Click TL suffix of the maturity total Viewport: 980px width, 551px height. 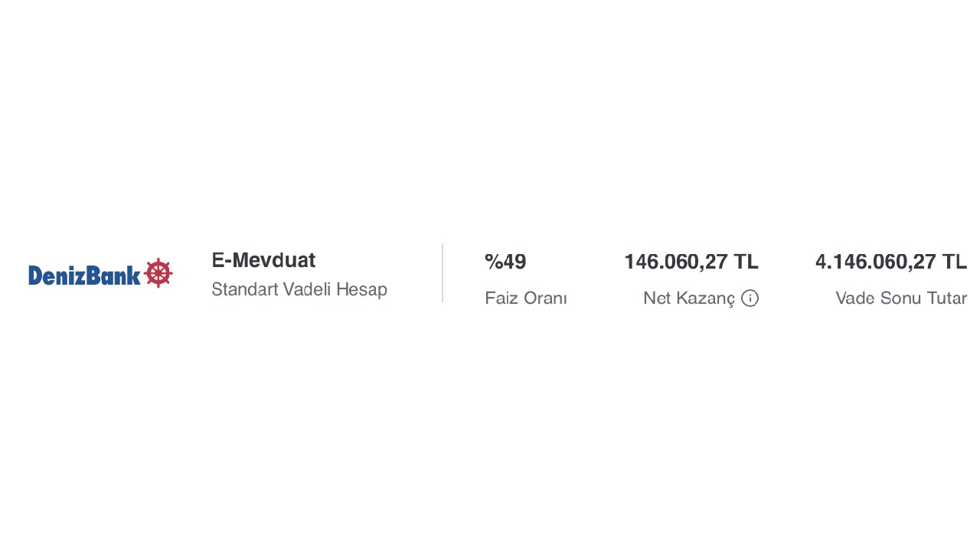click(x=955, y=262)
